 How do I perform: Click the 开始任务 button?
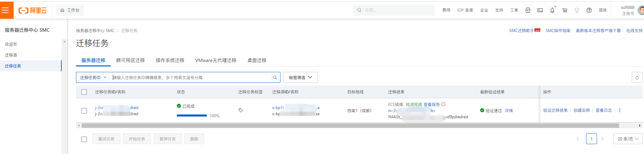click(137, 139)
